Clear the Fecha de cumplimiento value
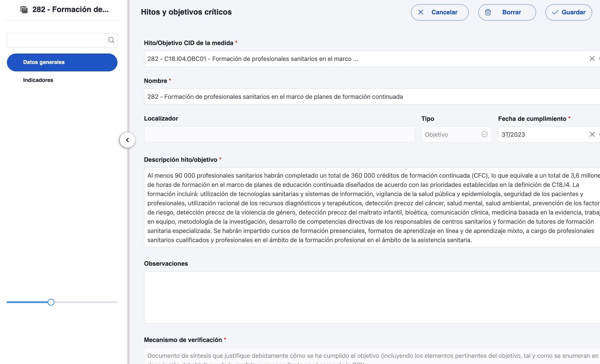600x364 pixels. [x=592, y=134]
